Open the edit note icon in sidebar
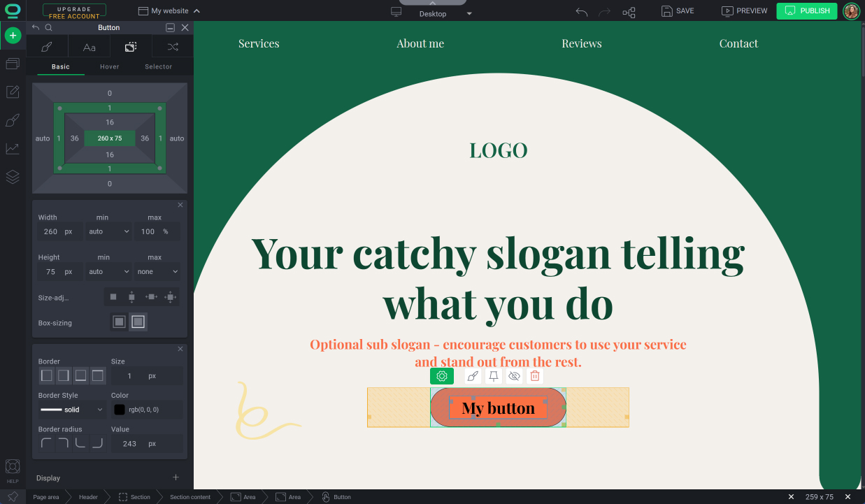 13,92
